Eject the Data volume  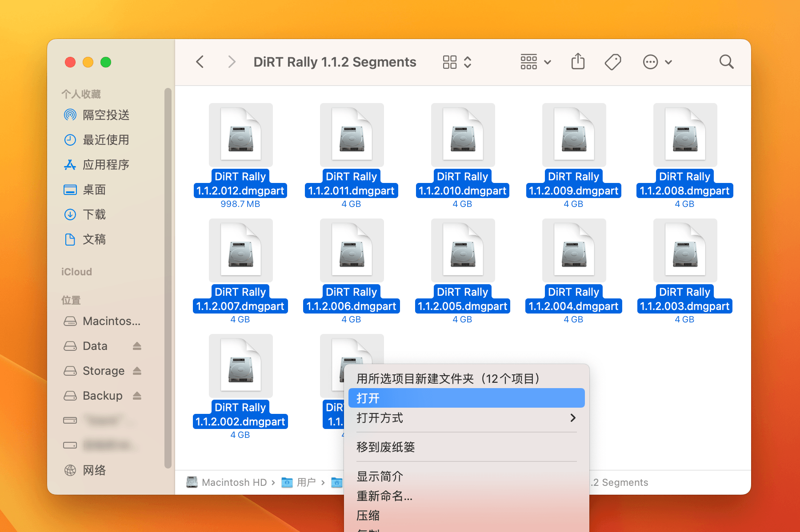(137, 345)
